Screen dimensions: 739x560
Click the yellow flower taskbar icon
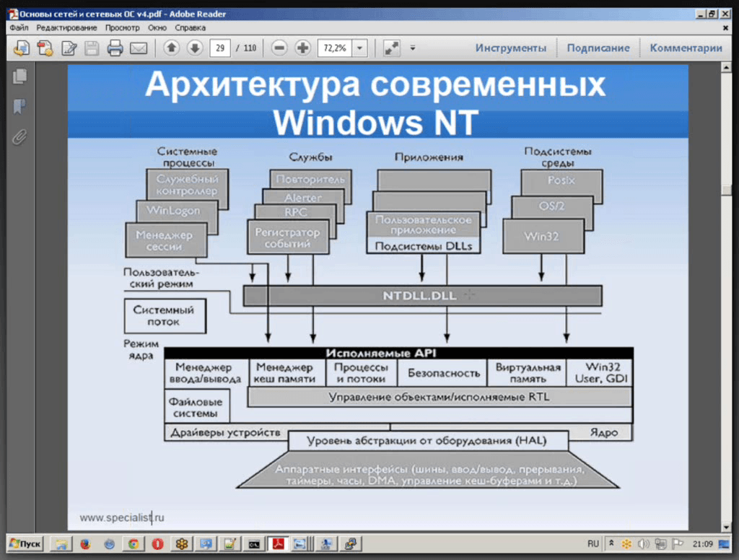click(181, 544)
